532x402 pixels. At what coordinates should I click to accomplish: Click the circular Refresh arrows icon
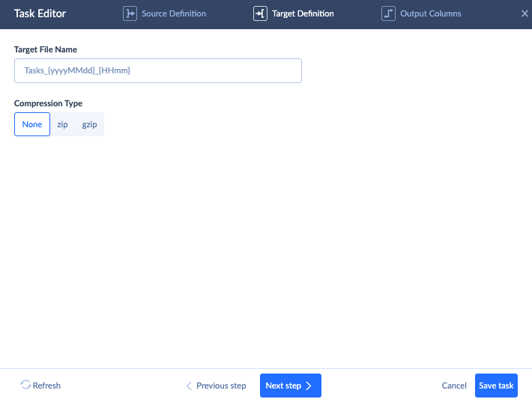(25, 385)
